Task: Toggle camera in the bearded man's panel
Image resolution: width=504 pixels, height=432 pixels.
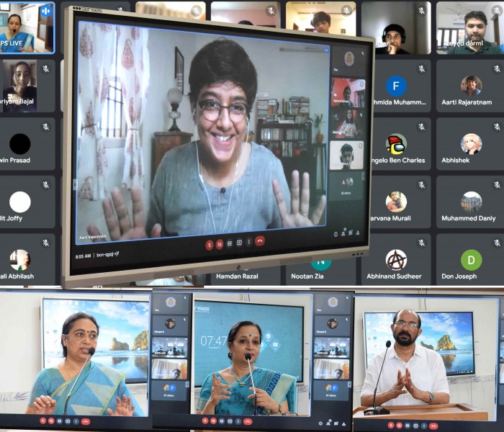Action: [x=399, y=426]
